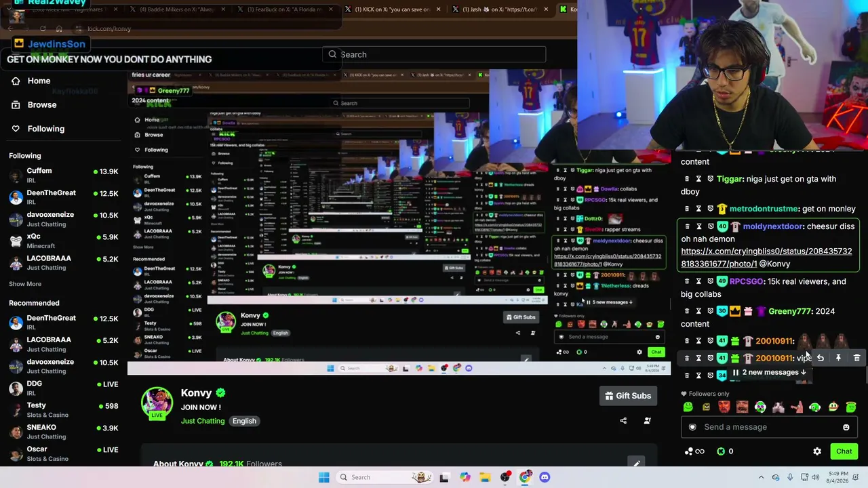Open the emoji picker in chat input
The image size is (868, 488).
[x=846, y=427]
